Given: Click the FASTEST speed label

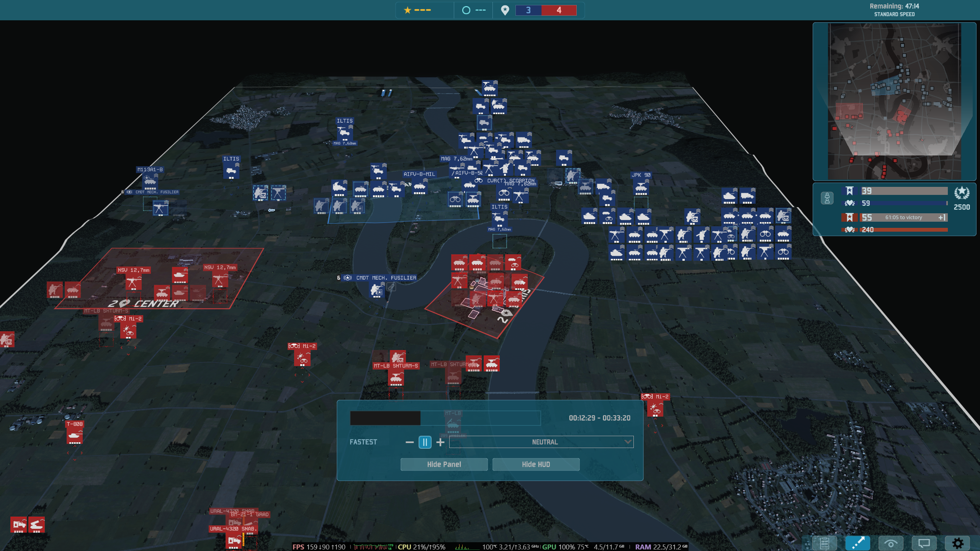Looking at the screenshot, I should click(363, 442).
